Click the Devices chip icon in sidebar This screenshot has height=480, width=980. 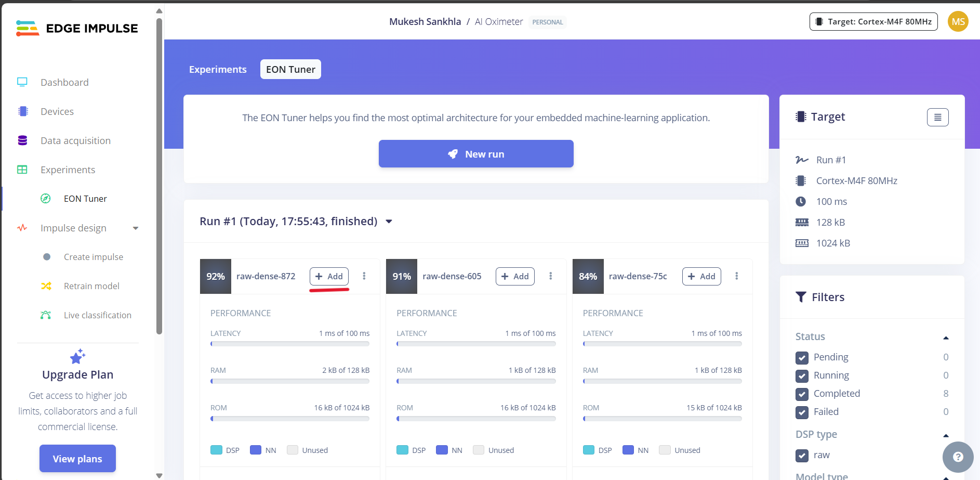[x=23, y=111]
